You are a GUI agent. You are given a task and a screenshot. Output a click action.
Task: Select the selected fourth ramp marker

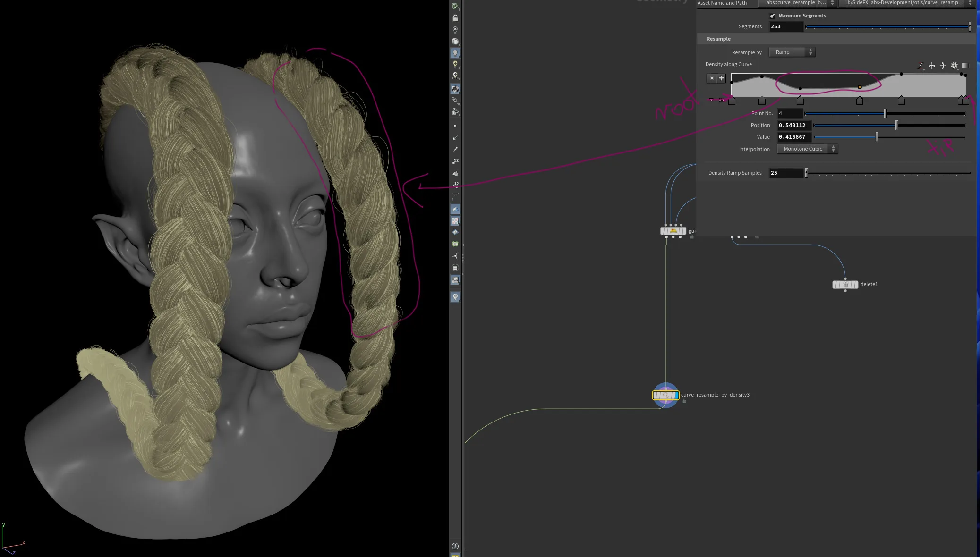pyautogui.click(x=860, y=100)
